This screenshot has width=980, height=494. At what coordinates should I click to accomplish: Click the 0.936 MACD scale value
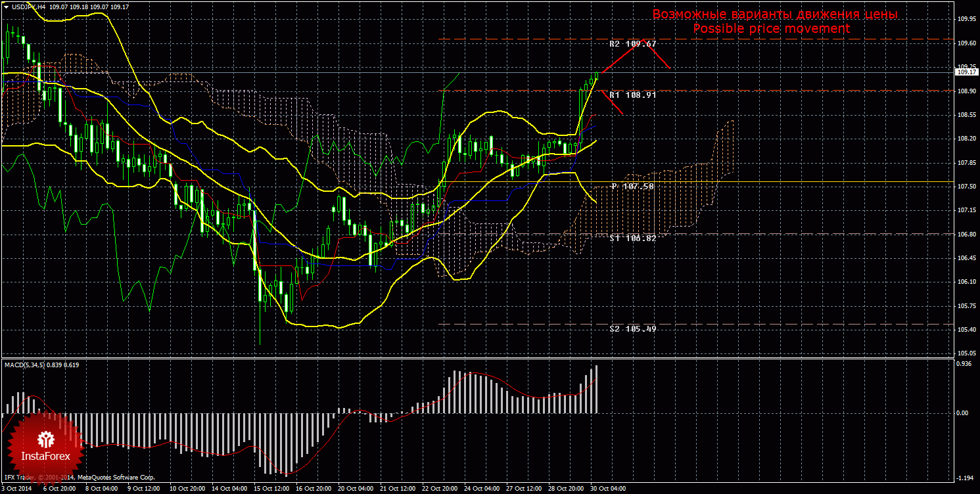click(965, 363)
